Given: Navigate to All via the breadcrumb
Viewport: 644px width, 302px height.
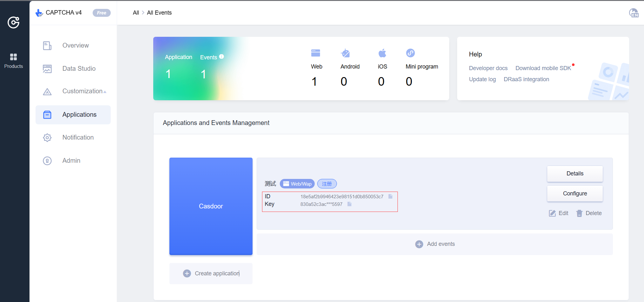Looking at the screenshot, I should click(135, 12).
